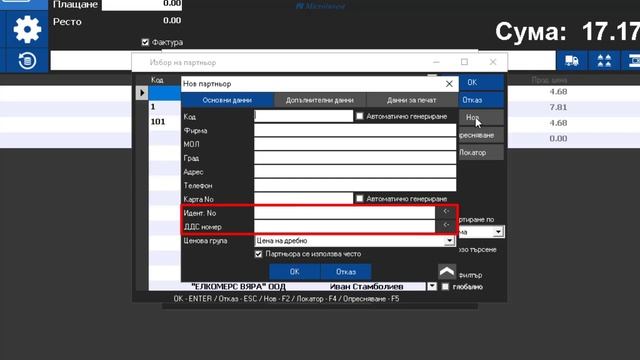This screenshot has height=360, width=640.
Task: Click the Плащане amount field
Action: click(142, 4)
